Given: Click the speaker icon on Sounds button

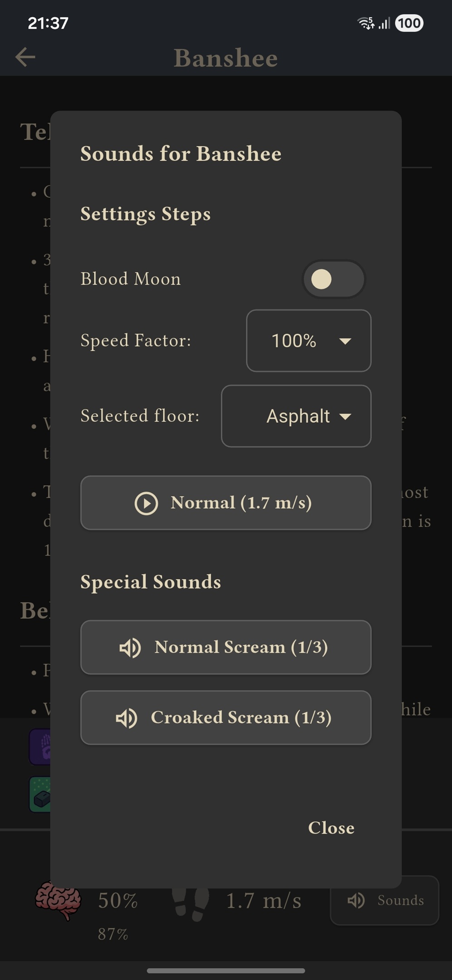Looking at the screenshot, I should 356,901.
